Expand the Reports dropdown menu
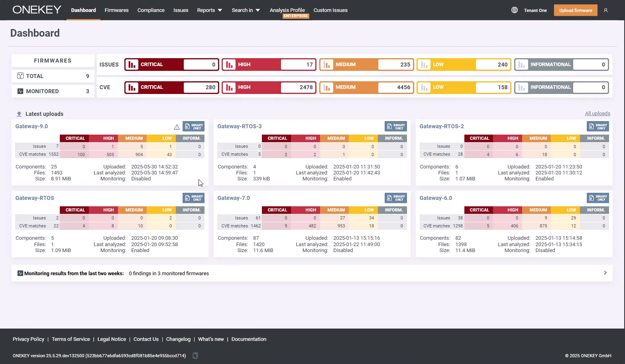The height and width of the screenshot is (364, 625). point(209,10)
